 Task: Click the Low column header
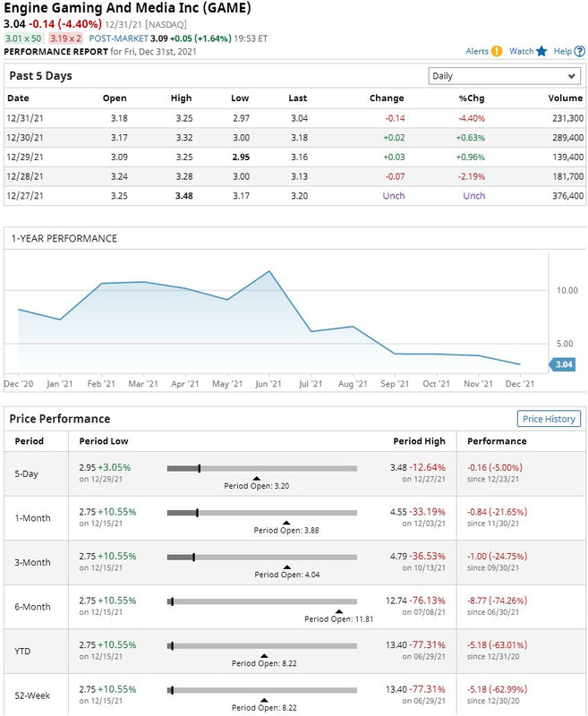[x=240, y=98]
